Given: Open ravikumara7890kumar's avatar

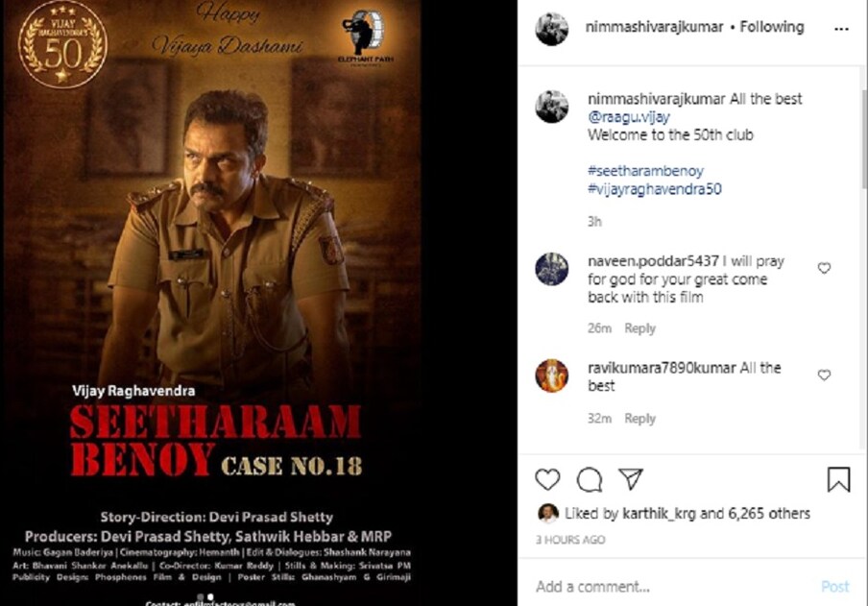Looking at the screenshot, I should [x=552, y=376].
